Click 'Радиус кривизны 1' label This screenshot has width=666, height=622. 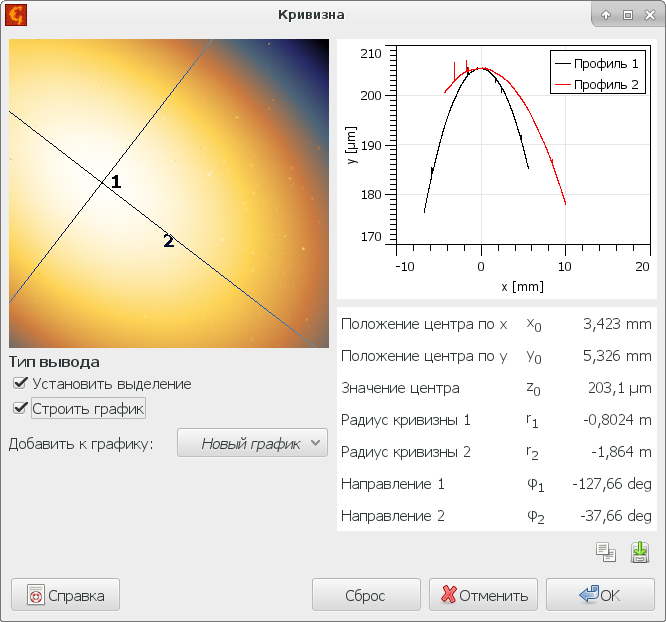click(406, 420)
